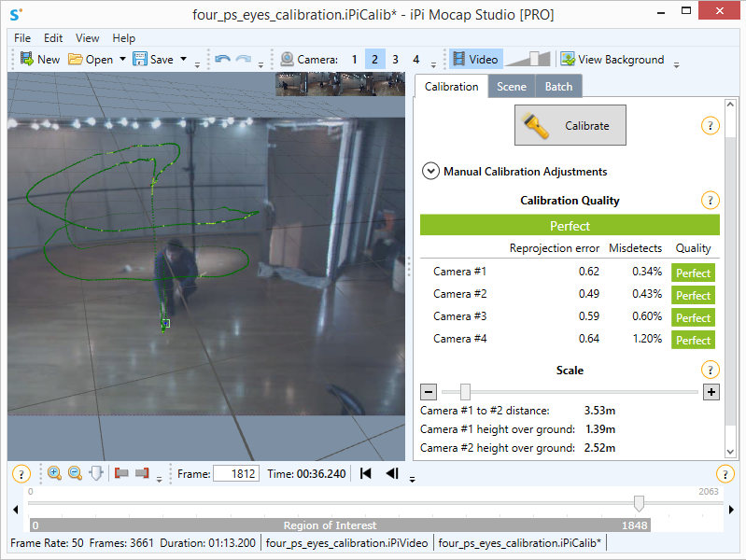Open toolbar overflow after redo arrow

tap(260, 65)
